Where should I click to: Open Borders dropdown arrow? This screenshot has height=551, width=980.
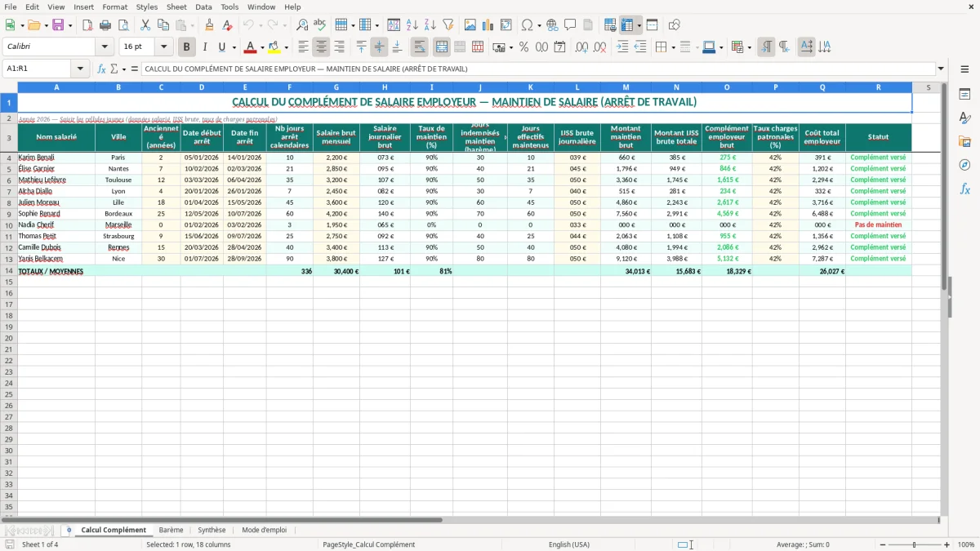(673, 47)
